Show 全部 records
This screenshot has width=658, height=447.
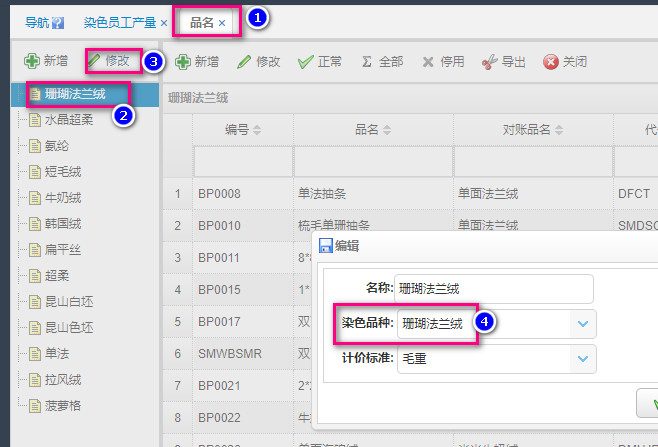click(x=382, y=62)
